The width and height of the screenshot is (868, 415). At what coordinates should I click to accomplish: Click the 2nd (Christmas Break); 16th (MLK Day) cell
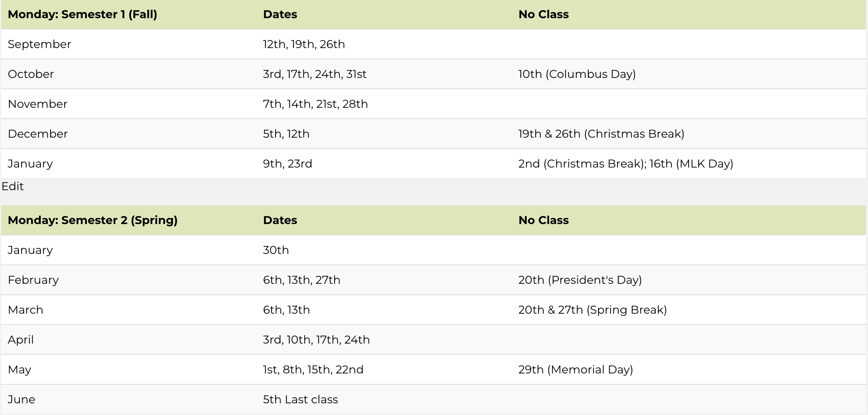(x=626, y=164)
